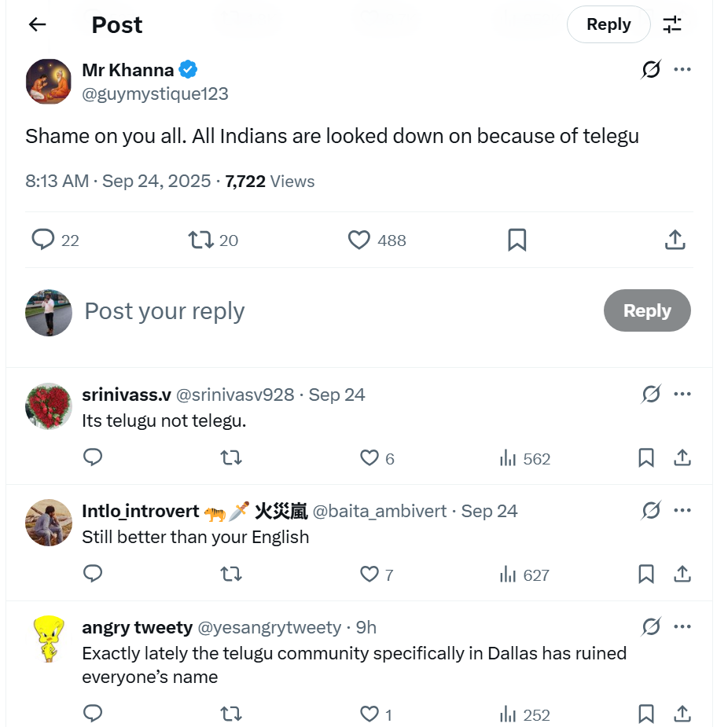728x727 pixels.
Task: Repost Mr Khanna's post
Action: (x=202, y=239)
